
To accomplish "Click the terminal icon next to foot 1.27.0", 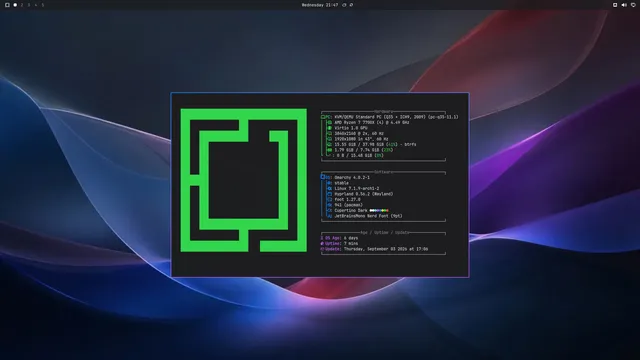I will pyautogui.click(x=330, y=200).
